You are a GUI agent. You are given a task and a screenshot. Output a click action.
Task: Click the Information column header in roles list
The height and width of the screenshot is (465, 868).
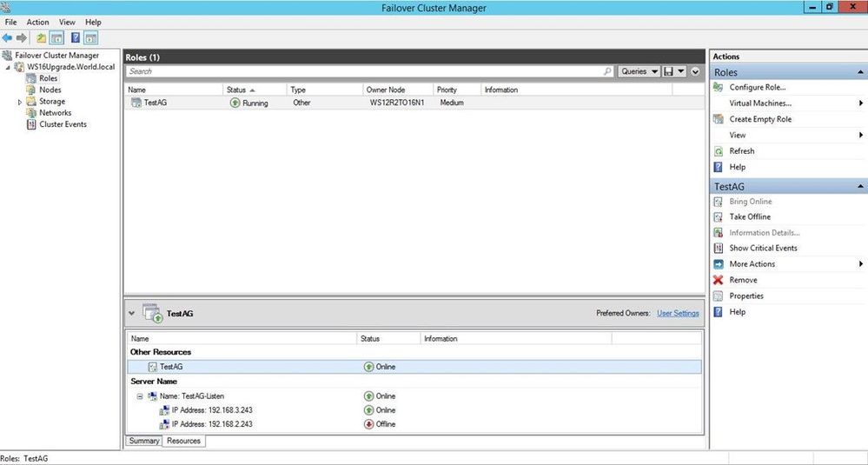tap(577, 90)
